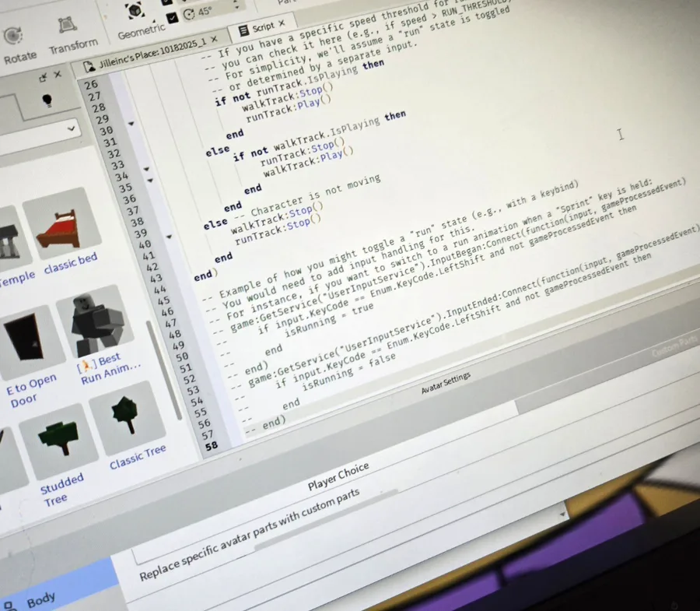Click the 'isRunning = true' comment line
700x611 pixels.
click(328, 320)
